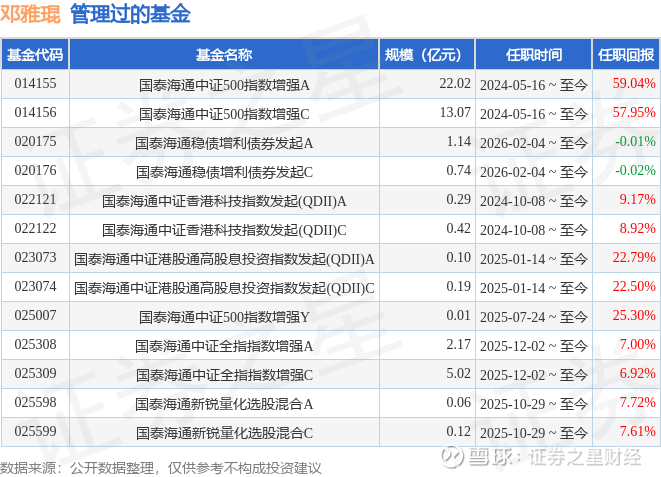Viewport: 661px width, 477px height.
Task: Click fund name 国泰海通稳债增利债券发起A
Action: click(224, 143)
